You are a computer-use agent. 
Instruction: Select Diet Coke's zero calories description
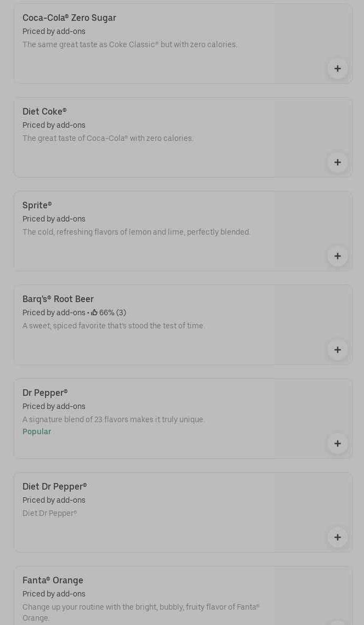coord(108,139)
